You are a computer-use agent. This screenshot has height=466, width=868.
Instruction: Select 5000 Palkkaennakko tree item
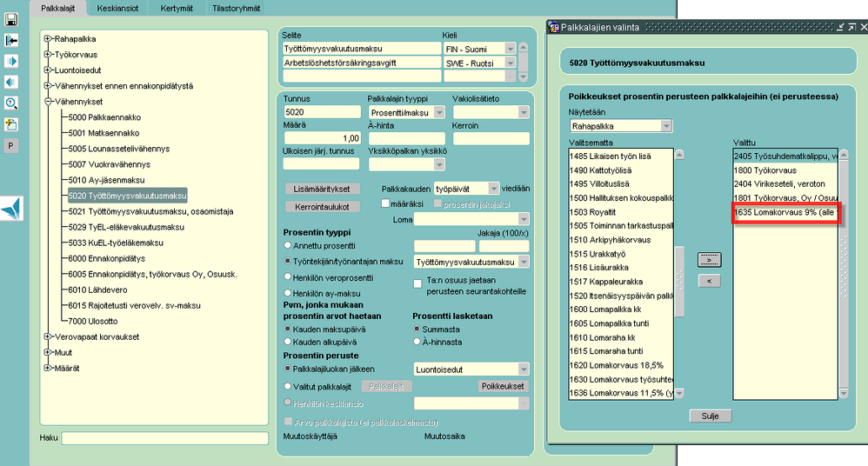coord(104,117)
